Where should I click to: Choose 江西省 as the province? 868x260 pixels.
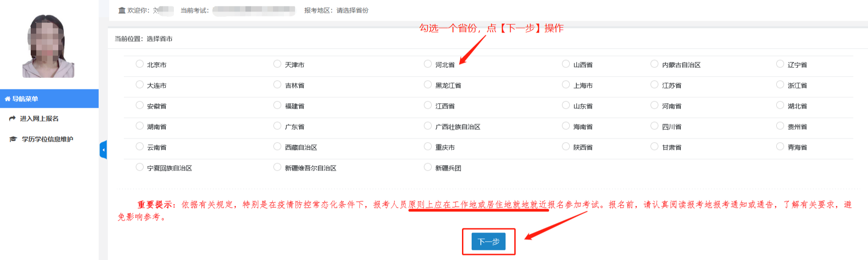(428, 105)
